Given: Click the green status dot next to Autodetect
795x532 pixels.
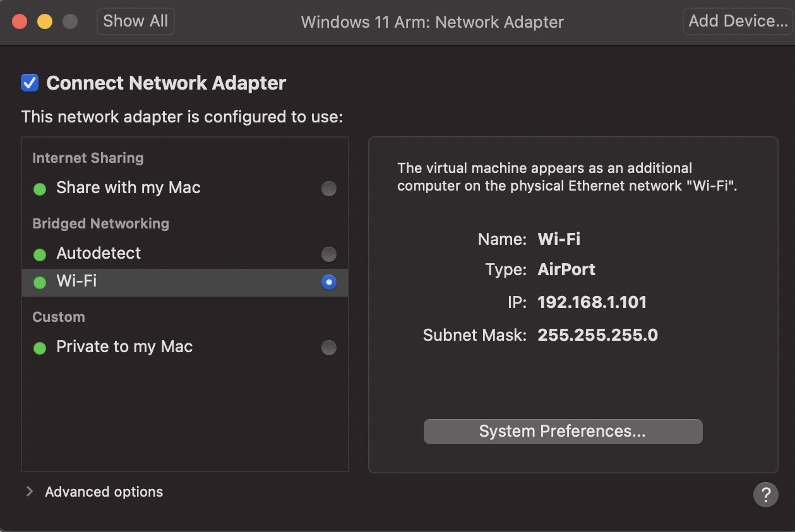Looking at the screenshot, I should coord(40,254).
